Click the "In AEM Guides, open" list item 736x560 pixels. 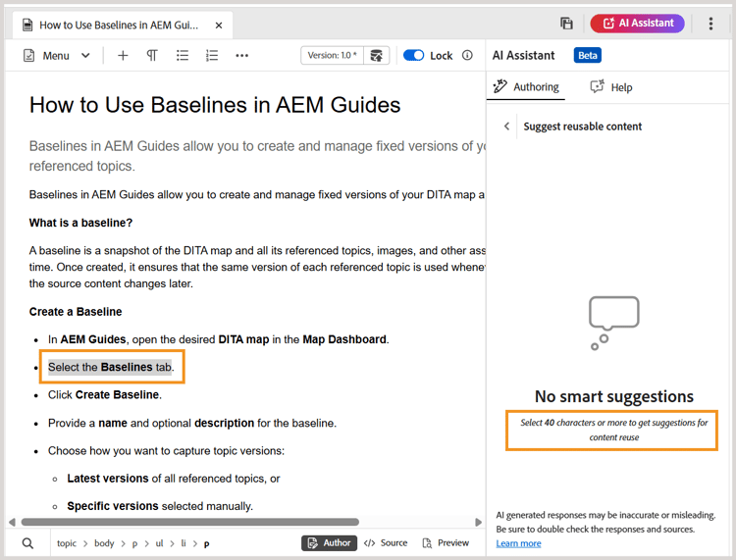point(219,339)
